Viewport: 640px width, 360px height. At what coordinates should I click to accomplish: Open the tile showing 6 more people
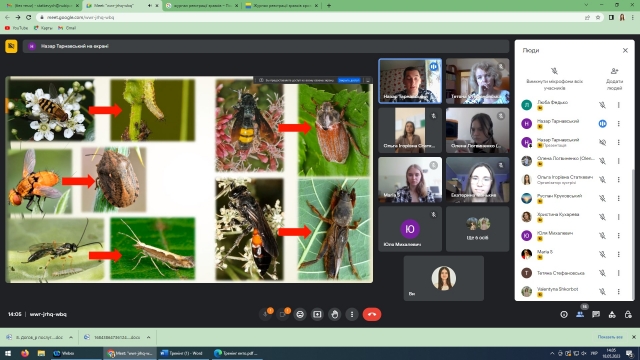click(478, 229)
